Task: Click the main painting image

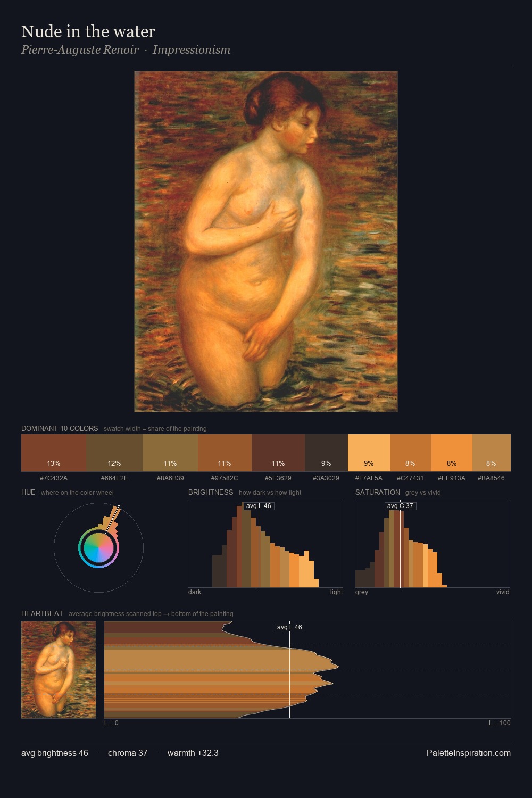Action: [x=266, y=242]
